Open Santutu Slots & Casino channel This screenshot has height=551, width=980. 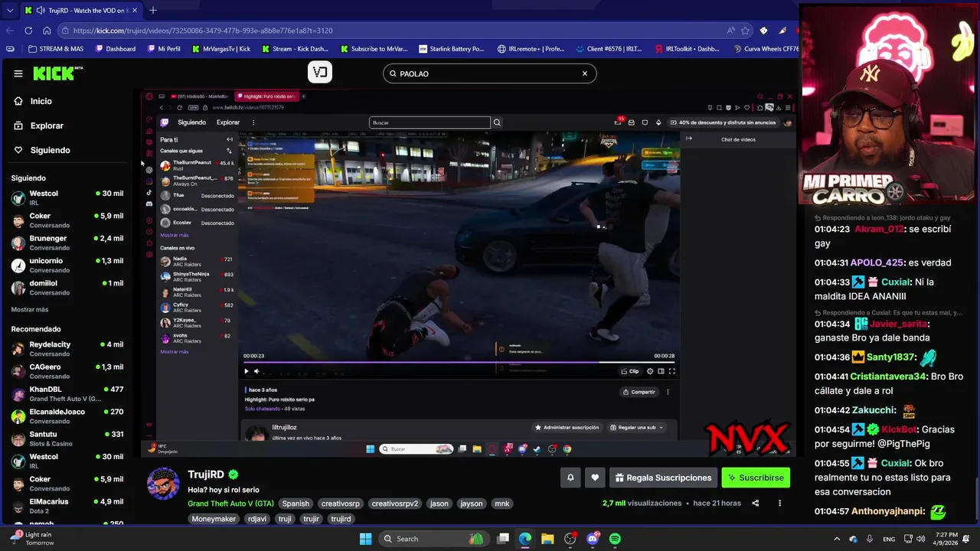click(67, 439)
